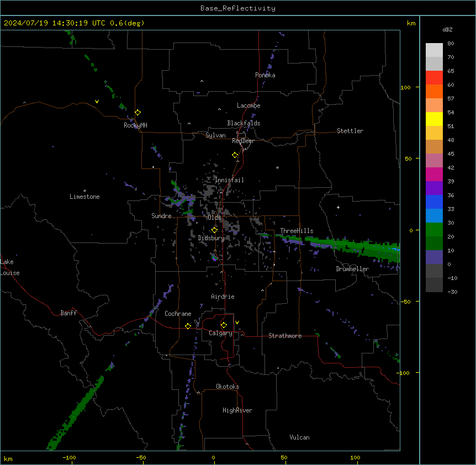Choose the royal blue legend swatch

(x=434, y=202)
